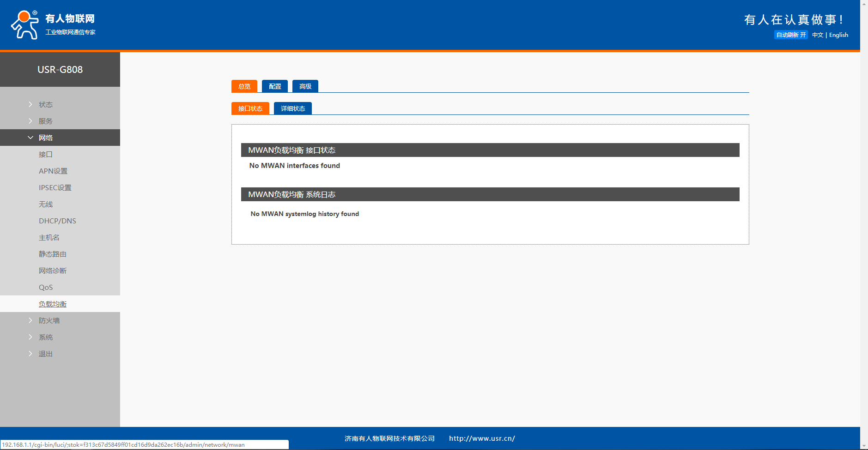This screenshot has height=450, width=868.
Task: Expand the 系统 sidebar section
Action: [x=45, y=337]
